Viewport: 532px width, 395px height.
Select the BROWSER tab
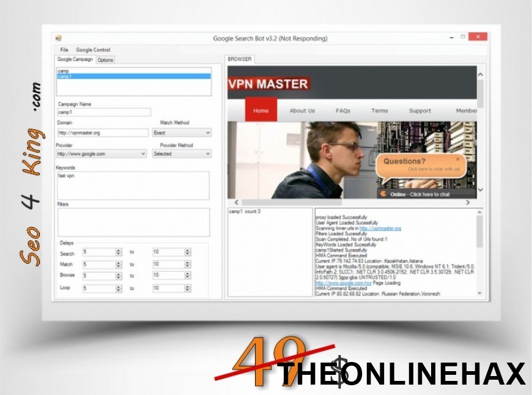point(240,59)
